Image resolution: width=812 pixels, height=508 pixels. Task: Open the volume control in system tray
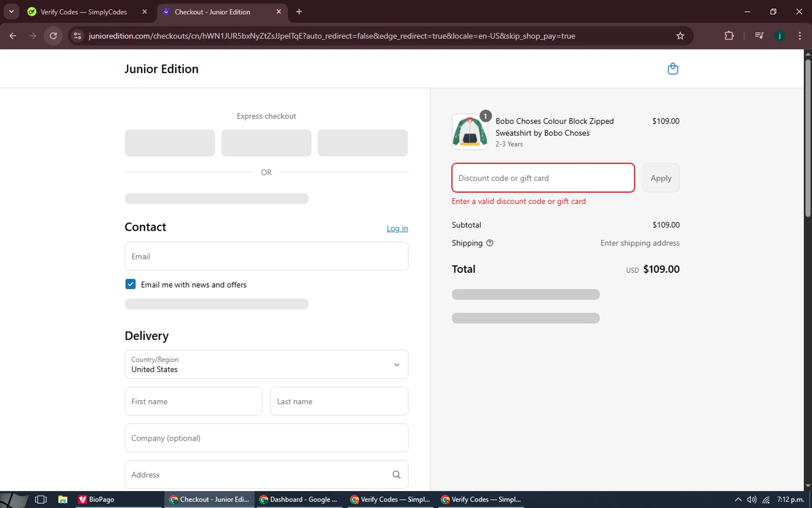pyautogui.click(x=752, y=499)
